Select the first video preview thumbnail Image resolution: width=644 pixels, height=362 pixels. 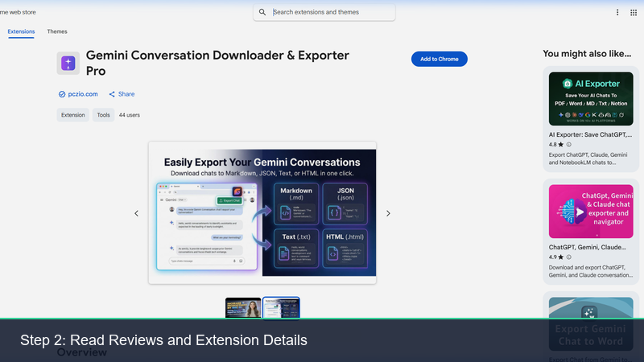[x=243, y=308]
